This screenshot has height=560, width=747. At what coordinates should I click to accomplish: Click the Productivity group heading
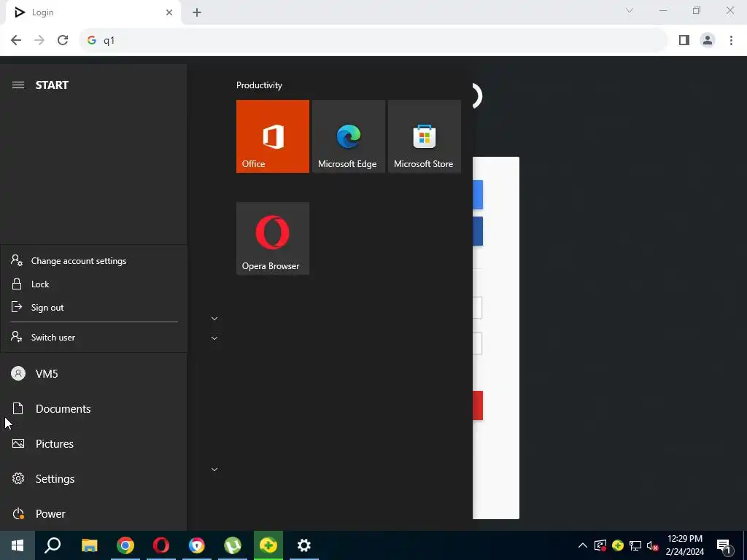259,85
